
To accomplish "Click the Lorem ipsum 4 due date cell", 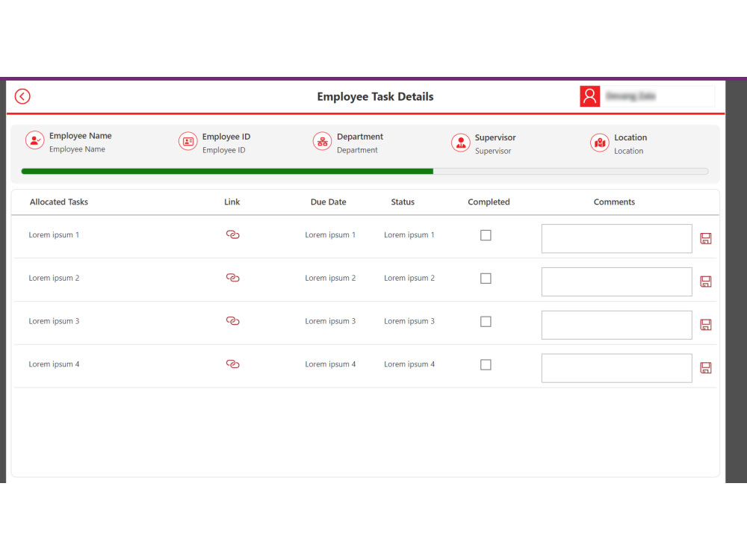I will pyautogui.click(x=330, y=364).
